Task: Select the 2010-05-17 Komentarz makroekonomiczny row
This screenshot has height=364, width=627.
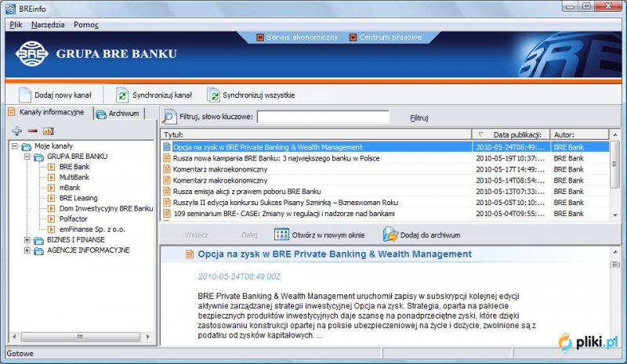Action: pos(386,169)
